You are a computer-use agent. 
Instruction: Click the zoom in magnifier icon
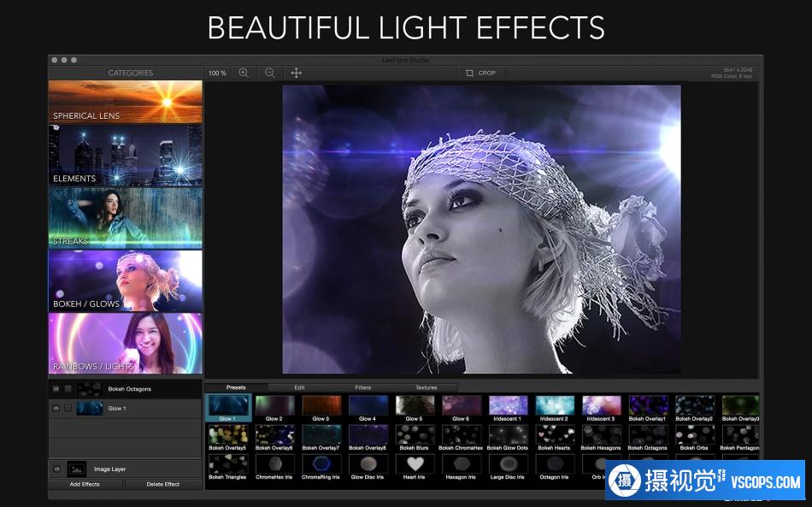point(244,73)
